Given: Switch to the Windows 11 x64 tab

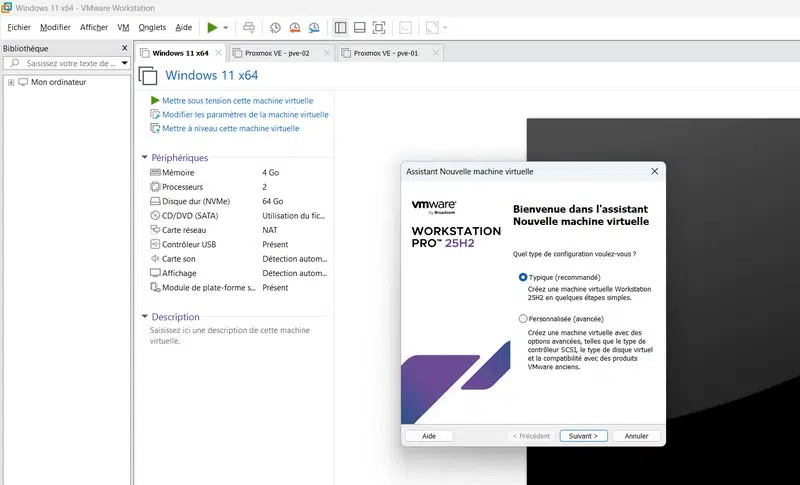Looking at the screenshot, I should [x=180, y=53].
